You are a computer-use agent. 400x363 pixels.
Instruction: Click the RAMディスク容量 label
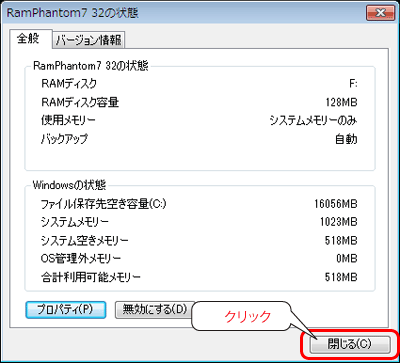click(80, 102)
